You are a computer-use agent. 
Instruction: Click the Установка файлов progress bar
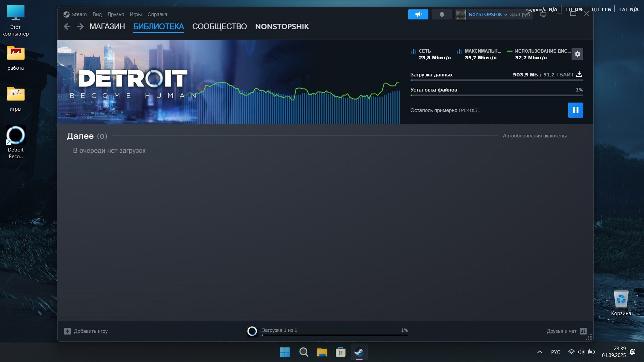pyautogui.click(x=496, y=95)
